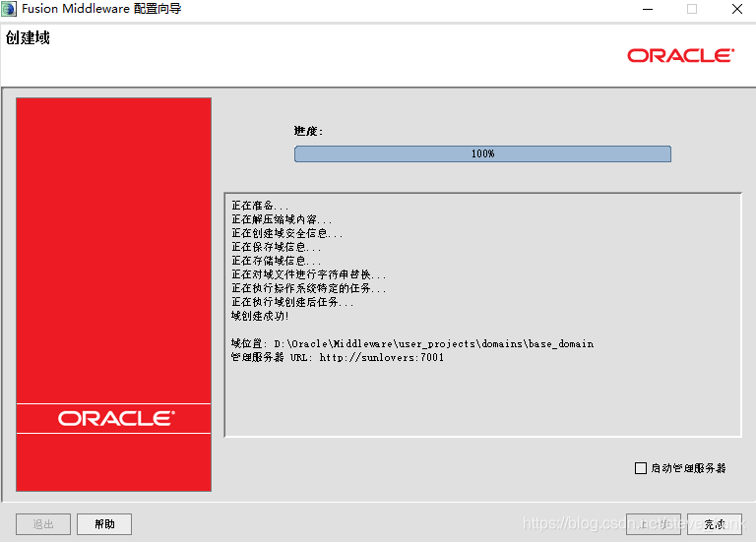
Task: Click the 上一步 button
Action: 654,524
